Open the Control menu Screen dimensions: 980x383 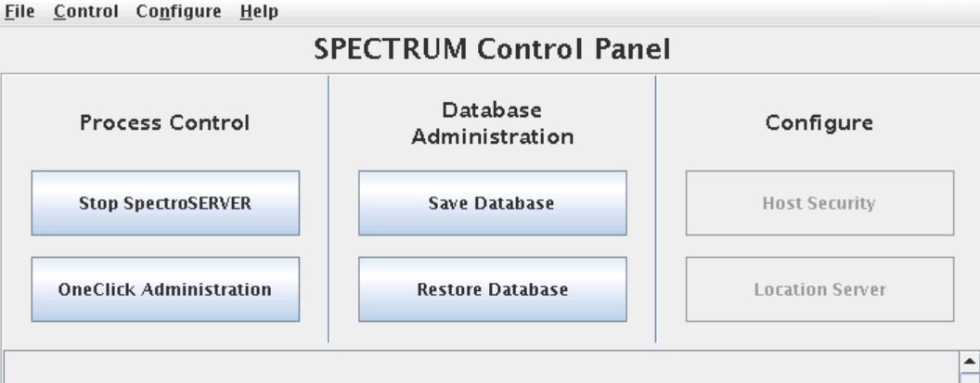pos(86,13)
